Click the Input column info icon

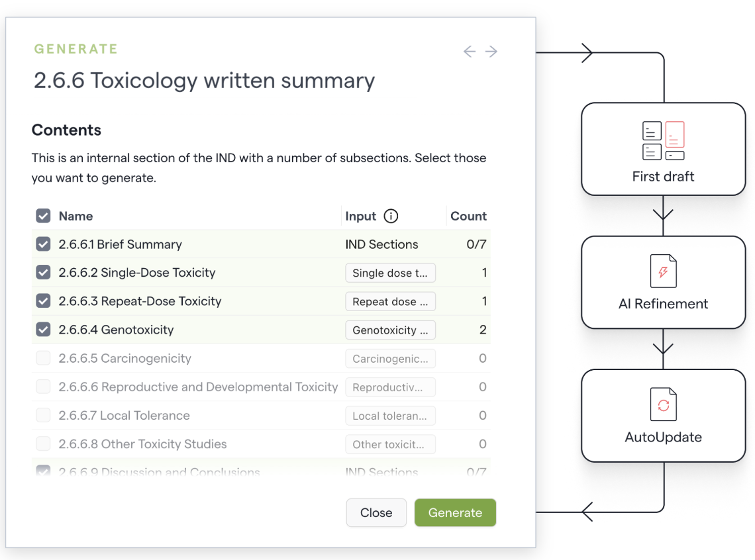pos(391,216)
